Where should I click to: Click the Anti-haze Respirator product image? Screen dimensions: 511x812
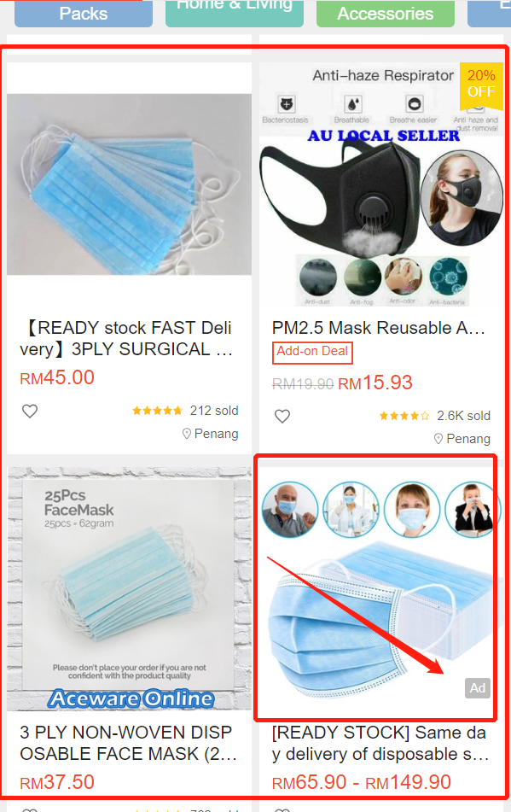click(381, 184)
